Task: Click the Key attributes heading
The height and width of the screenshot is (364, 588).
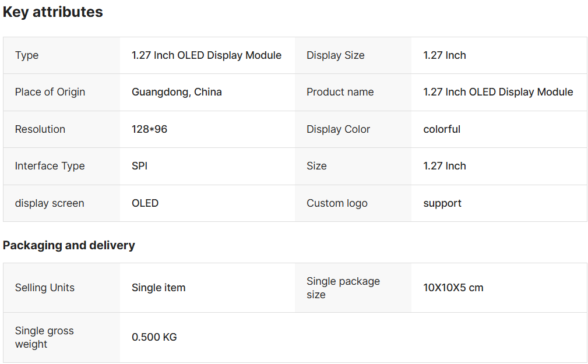Action: pyautogui.click(x=53, y=12)
